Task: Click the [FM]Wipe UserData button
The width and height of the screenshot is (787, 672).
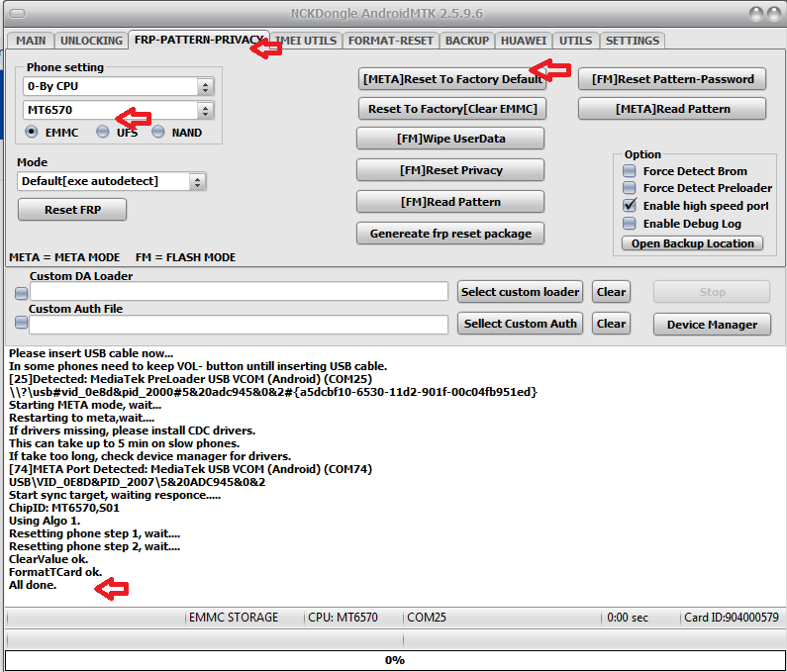Action: point(450,139)
